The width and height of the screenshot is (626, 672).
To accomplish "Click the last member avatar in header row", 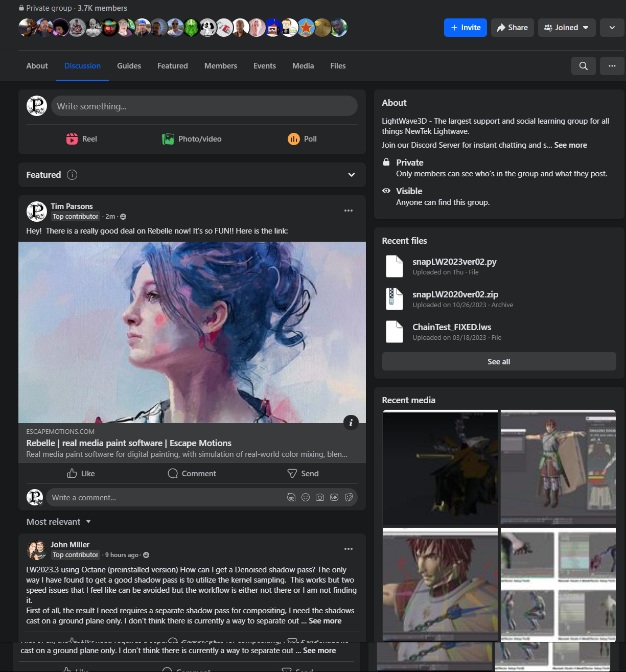I will [x=338, y=28].
